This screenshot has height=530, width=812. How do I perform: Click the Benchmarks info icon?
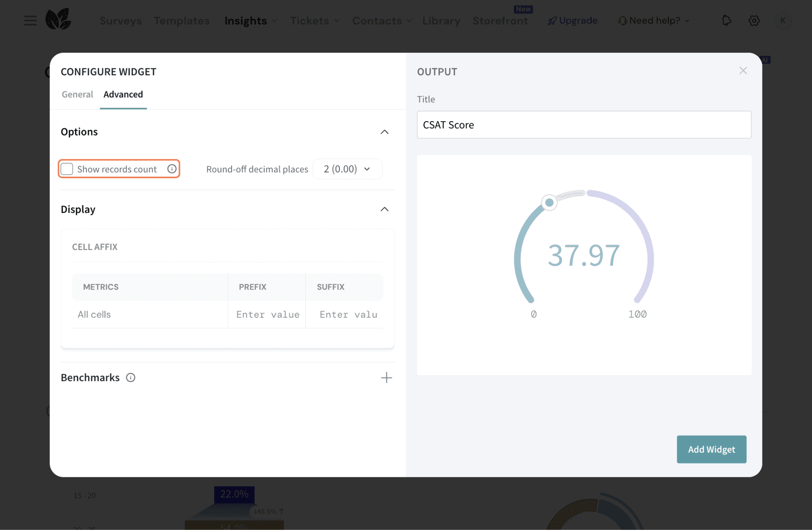pos(130,377)
